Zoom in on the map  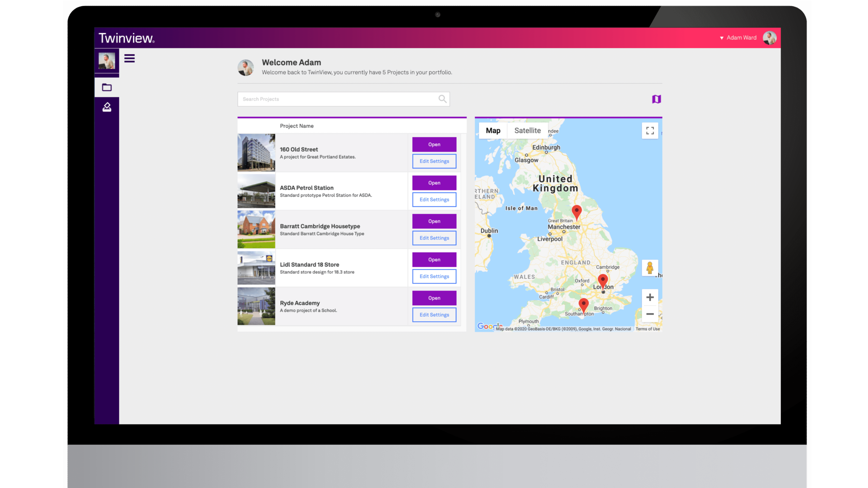tap(650, 297)
